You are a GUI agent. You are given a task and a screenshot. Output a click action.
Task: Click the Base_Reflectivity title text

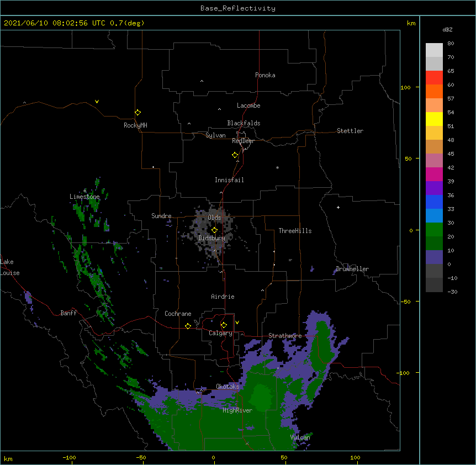[238, 8]
